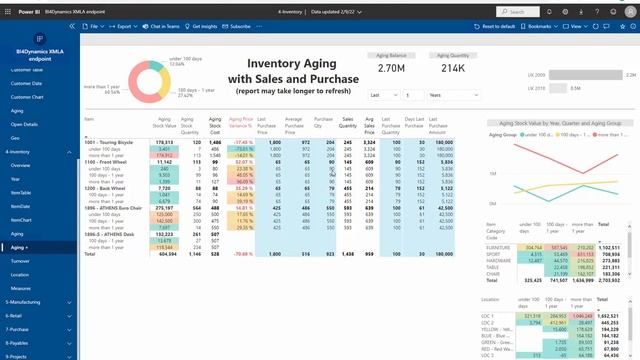Image resolution: width=640 pixels, height=360 pixels.
Task: Open the ItemChart page
Action: point(21,220)
